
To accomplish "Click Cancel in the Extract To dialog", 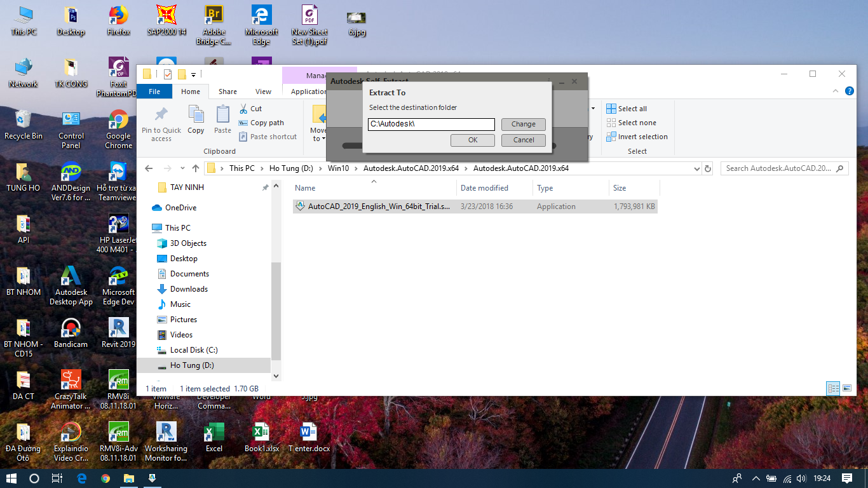I will coord(524,140).
